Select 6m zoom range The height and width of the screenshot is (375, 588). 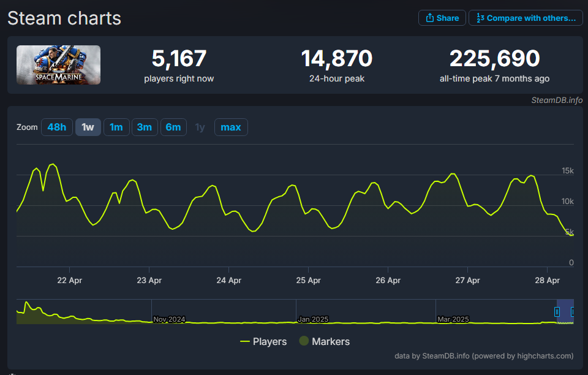(x=173, y=127)
